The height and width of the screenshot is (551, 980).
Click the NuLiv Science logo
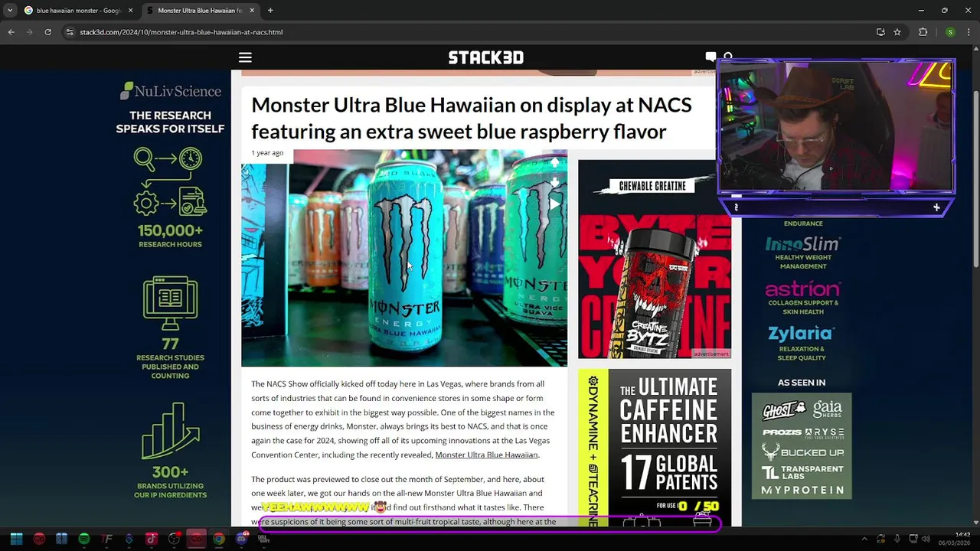tap(170, 91)
